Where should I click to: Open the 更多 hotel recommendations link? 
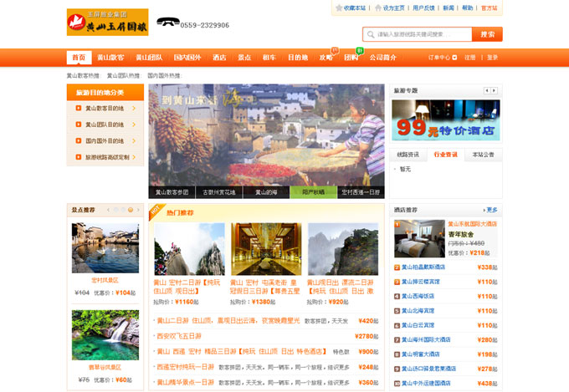pos(490,210)
